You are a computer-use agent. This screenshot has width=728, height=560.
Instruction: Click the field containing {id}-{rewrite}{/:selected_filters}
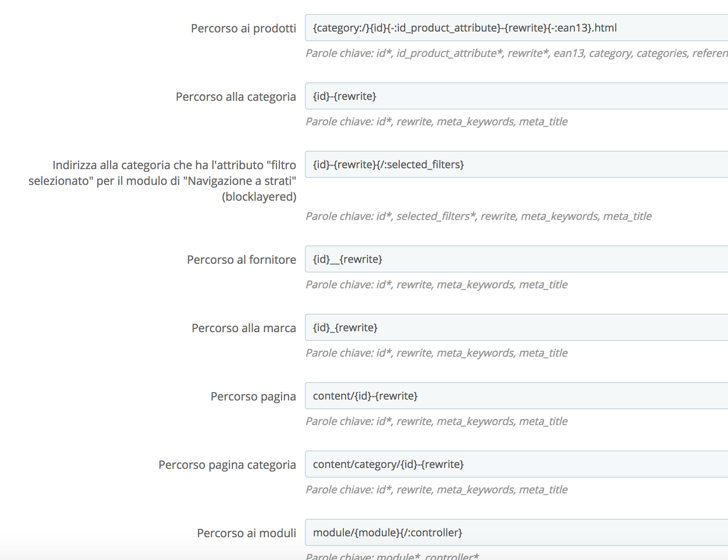(516, 165)
